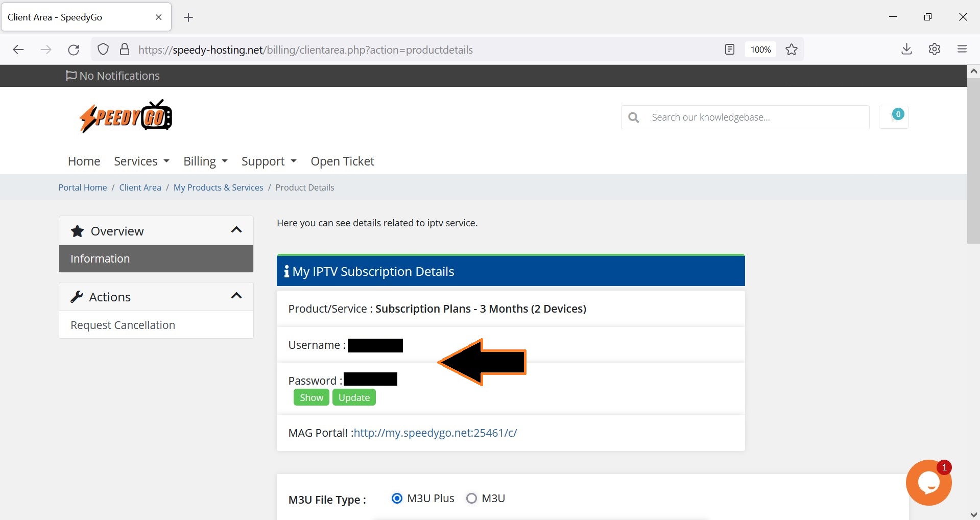This screenshot has height=520, width=980.
Task: Click the scrollbar up arrow
Action: (x=973, y=72)
